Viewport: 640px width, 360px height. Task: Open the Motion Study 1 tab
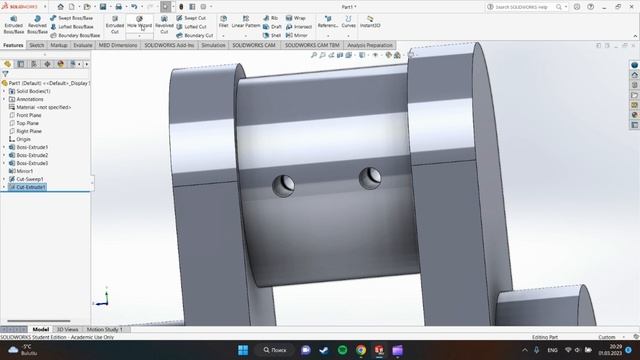pos(104,329)
